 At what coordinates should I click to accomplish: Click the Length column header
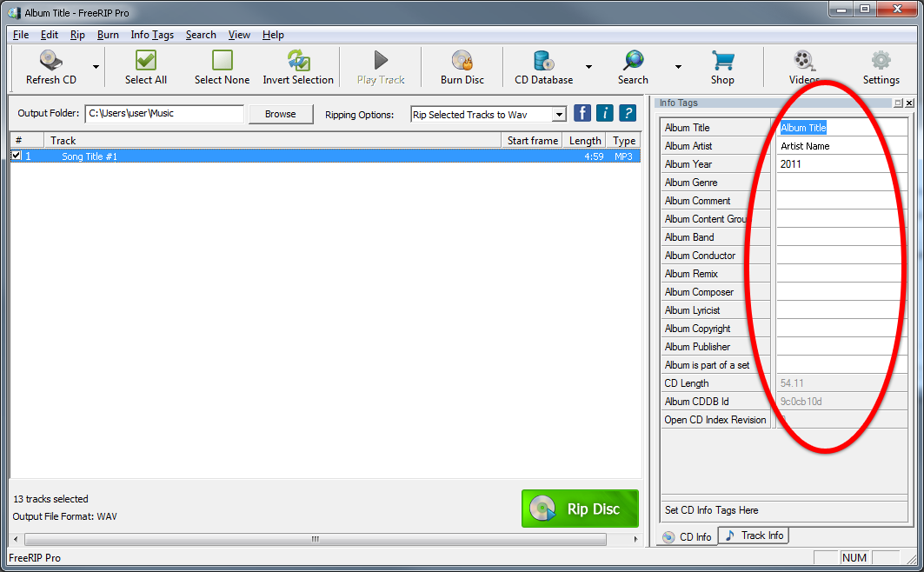585,140
